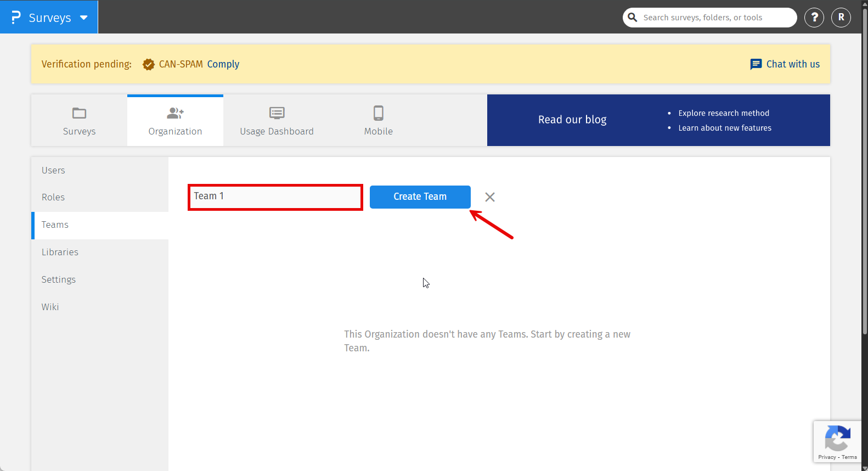Open the Usage Dashboard tab
This screenshot has width=868, height=471.
point(277,121)
